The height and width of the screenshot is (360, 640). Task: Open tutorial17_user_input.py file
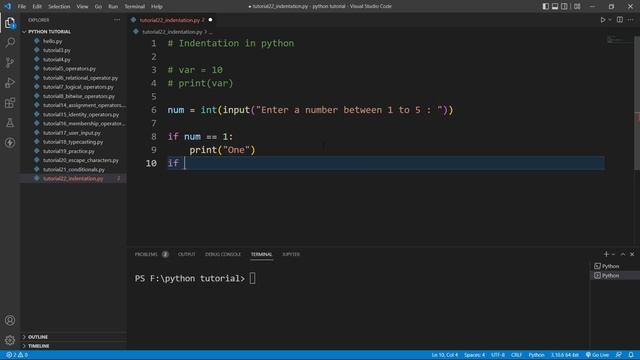[x=71, y=133]
